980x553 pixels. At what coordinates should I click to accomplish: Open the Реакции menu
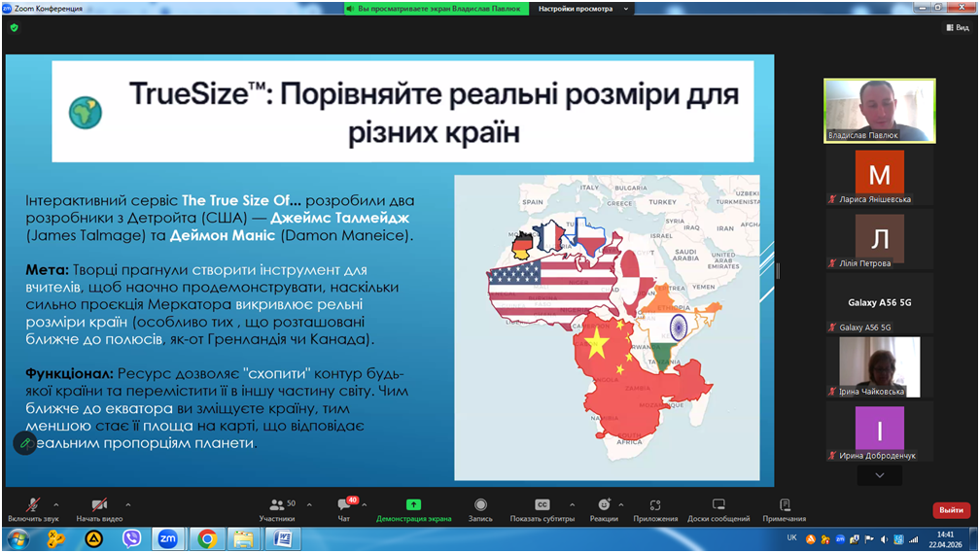tap(604, 508)
